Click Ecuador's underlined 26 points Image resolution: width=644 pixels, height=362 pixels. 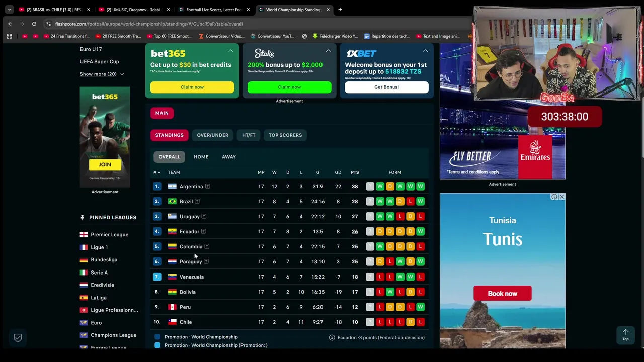pyautogui.click(x=355, y=232)
